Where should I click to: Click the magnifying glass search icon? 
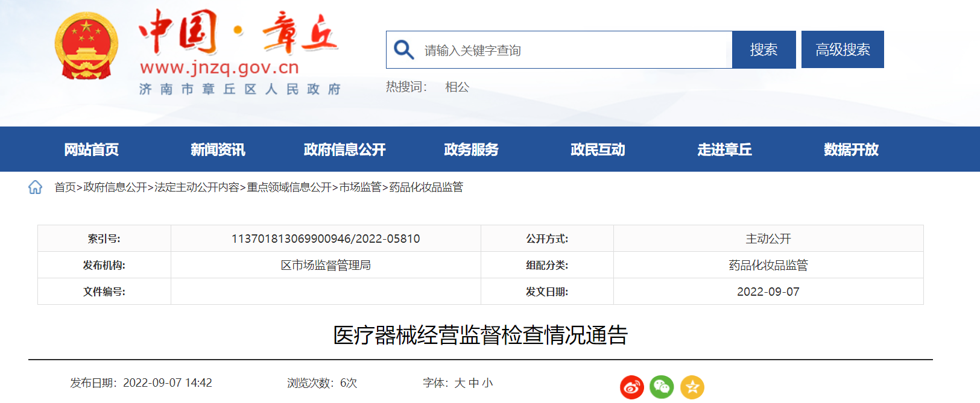click(403, 50)
